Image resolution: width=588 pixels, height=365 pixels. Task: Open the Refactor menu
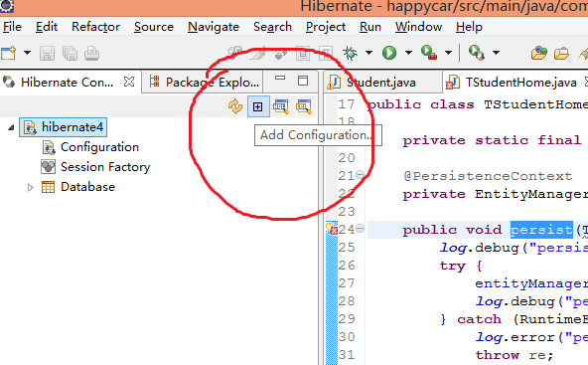coord(95,27)
